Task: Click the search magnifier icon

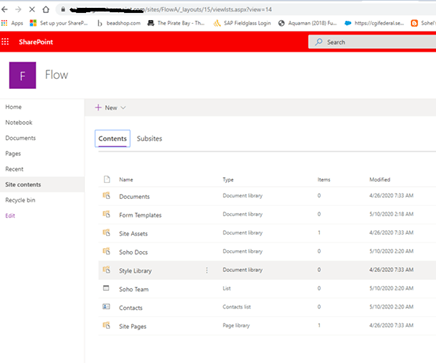Action: coord(319,42)
